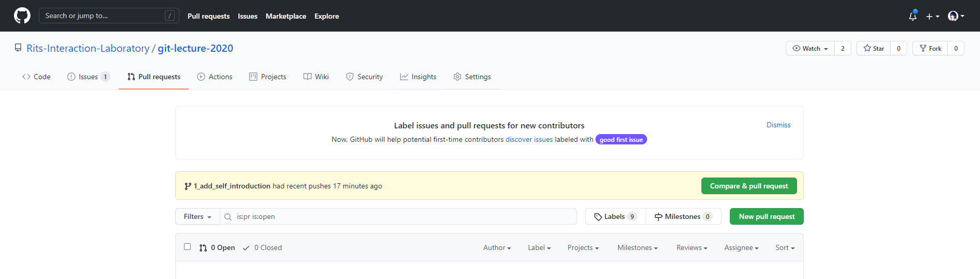The width and height of the screenshot is (980, 279).
Task: Expand the Sort dropdown
Action: tap(785, 247)
